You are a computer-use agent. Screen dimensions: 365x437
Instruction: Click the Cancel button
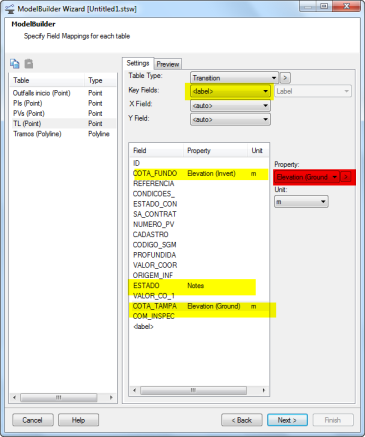(33, 420)
